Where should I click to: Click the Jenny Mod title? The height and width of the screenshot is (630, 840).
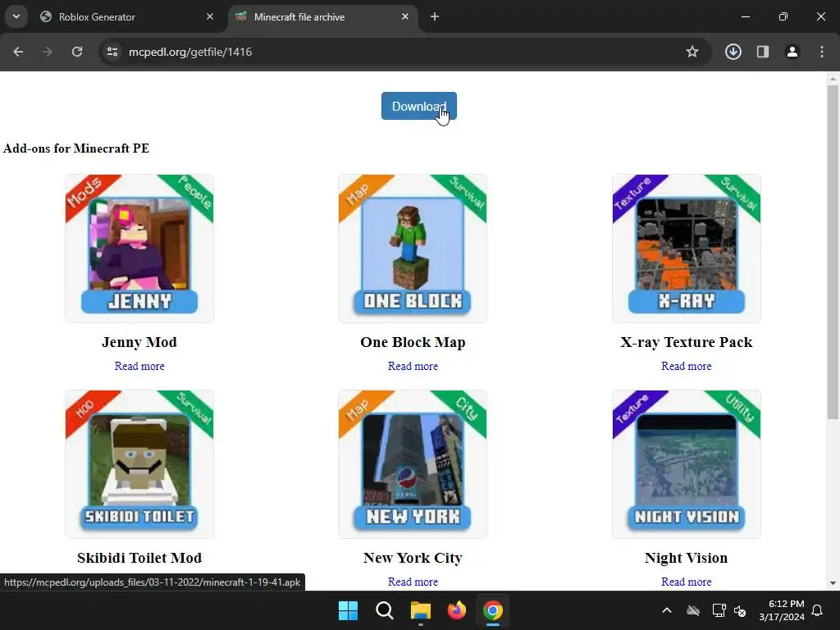point(139,342)
